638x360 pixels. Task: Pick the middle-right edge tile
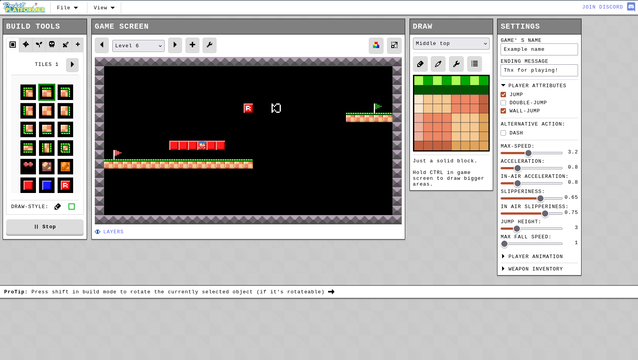tap(65, 111)
